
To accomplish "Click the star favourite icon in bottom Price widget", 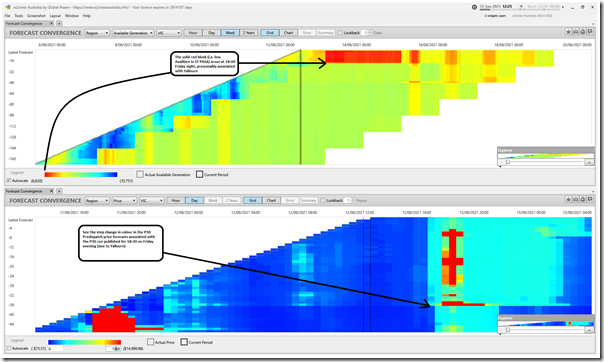I will (x=568, y=199).
